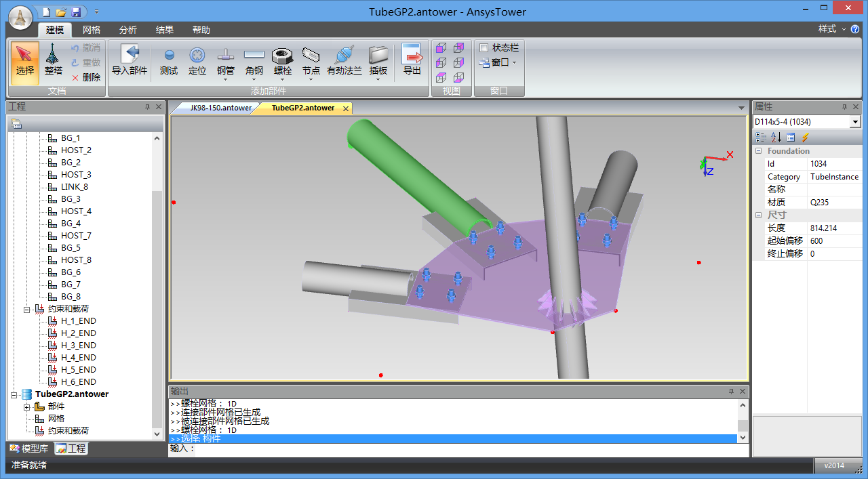Click the categorized view icon in 属性 panel
868x479 pixels.
click(761, 138)
